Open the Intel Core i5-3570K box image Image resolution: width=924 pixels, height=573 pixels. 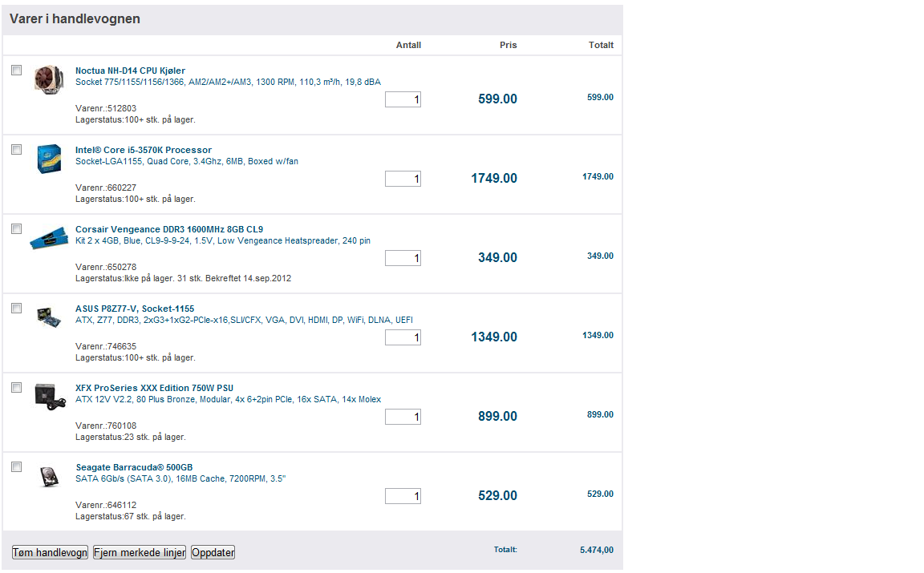pyautogui.click(x=49, y=159)
